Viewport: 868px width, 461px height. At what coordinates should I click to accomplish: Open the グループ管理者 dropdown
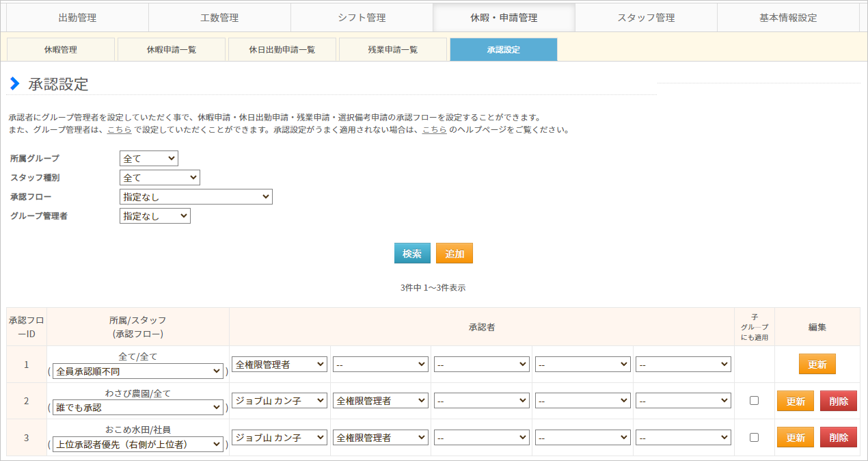[155, 216]
